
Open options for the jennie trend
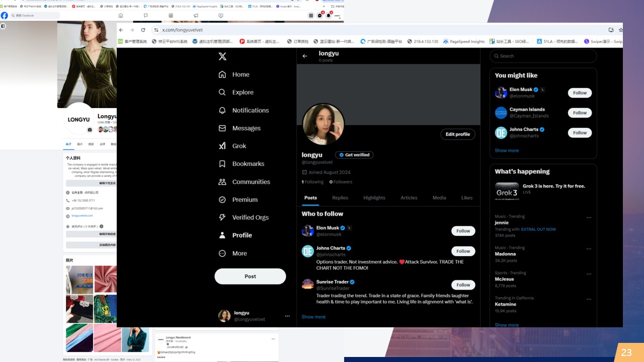(589, 218)
